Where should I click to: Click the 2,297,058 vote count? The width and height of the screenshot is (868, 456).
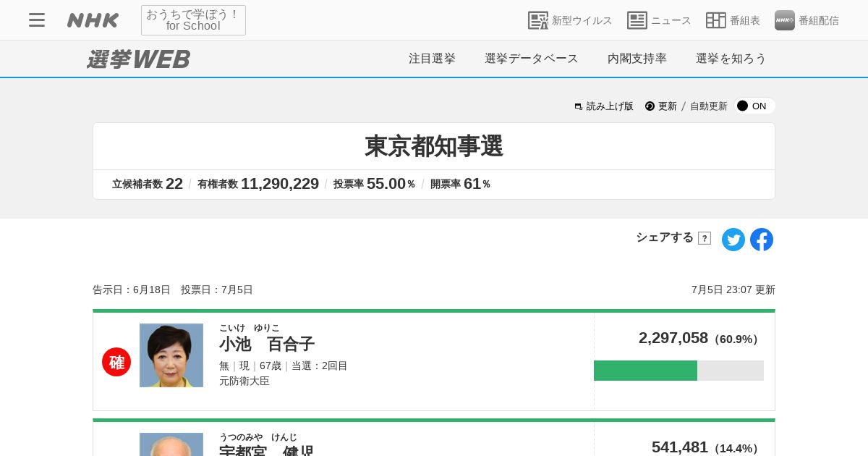click(x=673, y=338)
